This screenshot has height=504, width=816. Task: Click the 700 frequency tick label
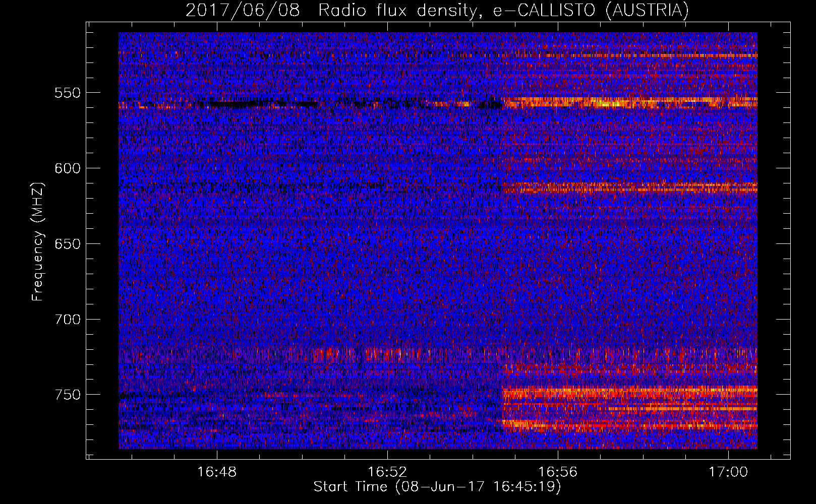[x=68, y=320]
